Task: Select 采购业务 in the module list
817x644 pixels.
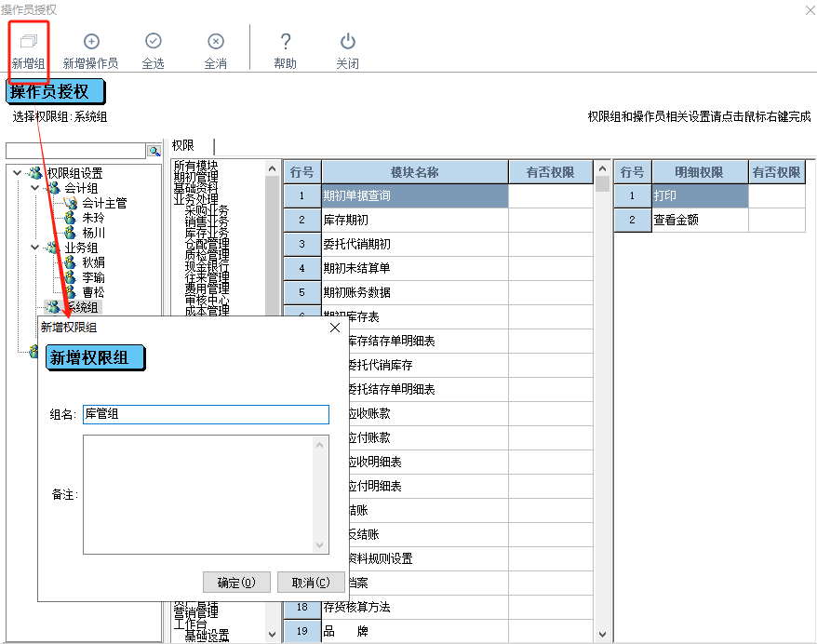Action: coord(207,210)
